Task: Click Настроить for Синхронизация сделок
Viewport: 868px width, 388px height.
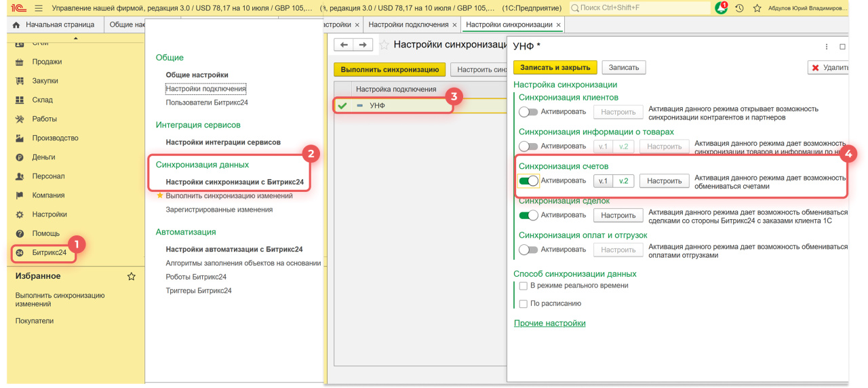Action: pos(618,215)
